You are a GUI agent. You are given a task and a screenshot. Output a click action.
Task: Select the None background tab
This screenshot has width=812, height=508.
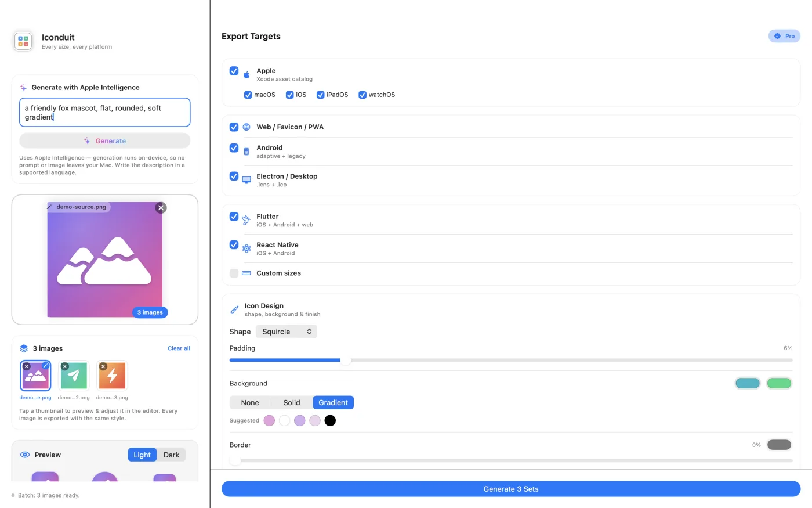tap(250, 402)
